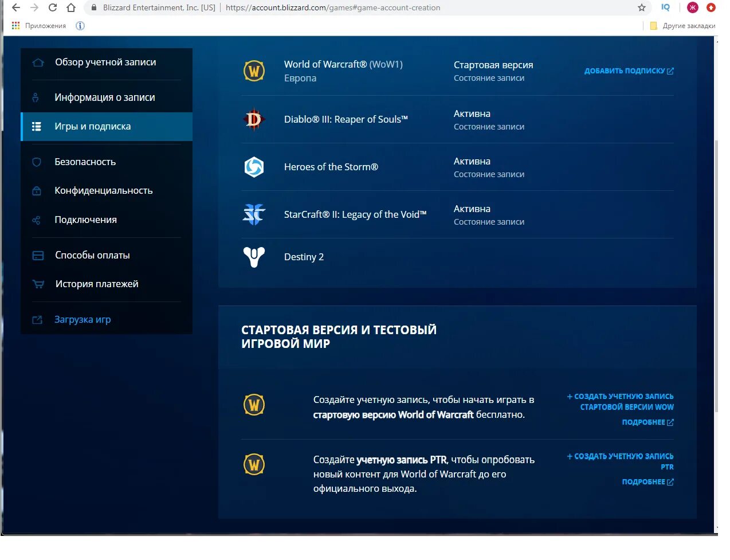Click the StarCraft II game icon
Viewport: 730px width, 560px height.
pyautogui.click(x=254, y=214)
